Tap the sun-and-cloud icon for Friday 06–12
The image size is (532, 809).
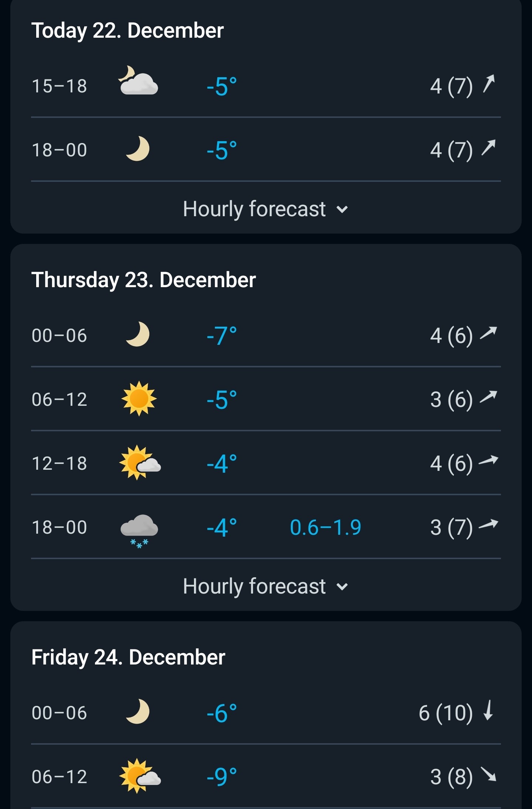pos(140,776)
